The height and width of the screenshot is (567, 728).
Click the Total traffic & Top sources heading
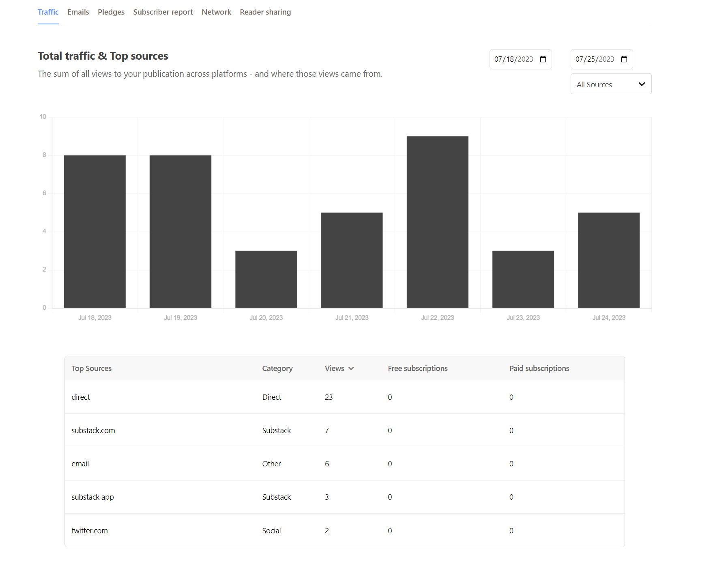click(103, 56)
